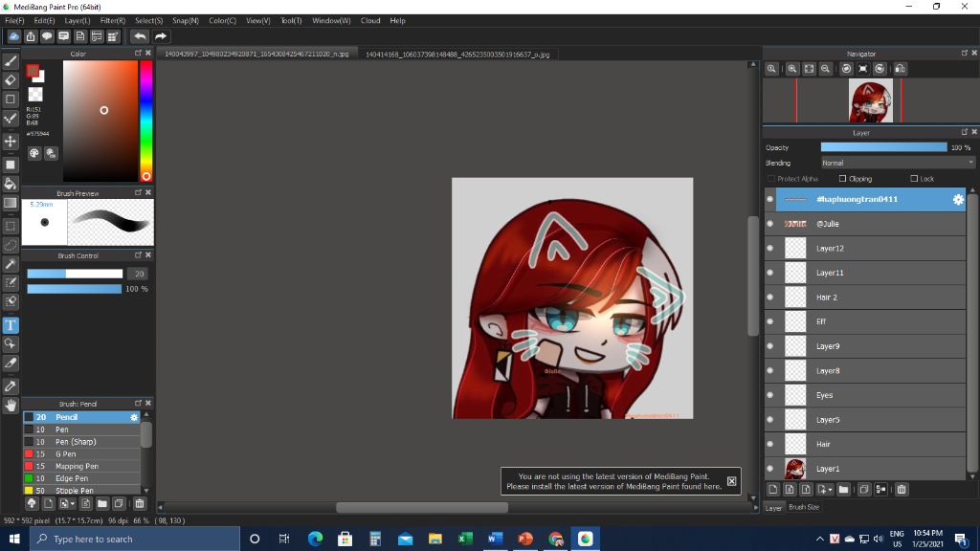The width and height of the screenshot is (980, 551).
Task: Select the Bucket fill tool
Action: click(x=10, y=184)
